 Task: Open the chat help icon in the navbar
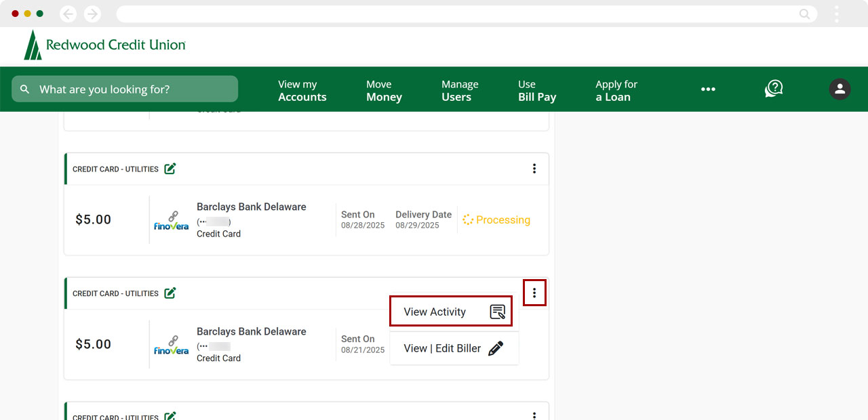[773, 89]
